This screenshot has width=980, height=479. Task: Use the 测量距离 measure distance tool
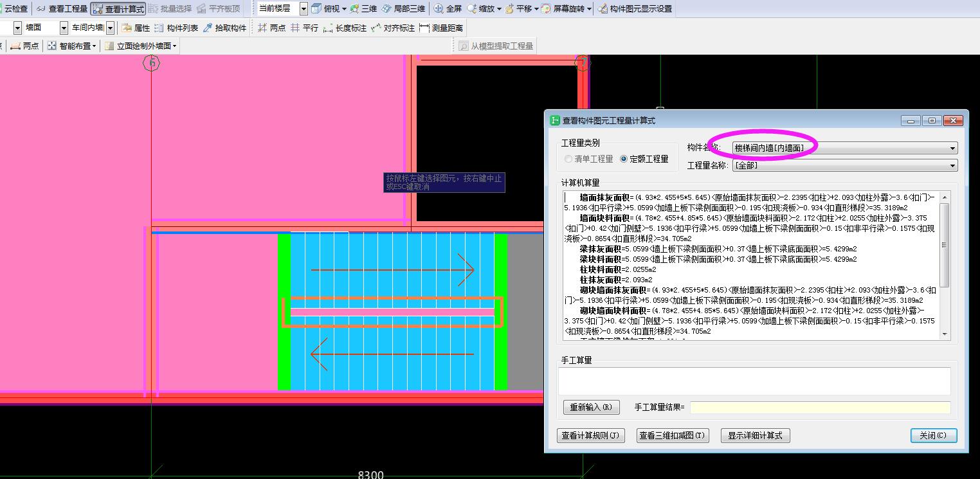pos(440,28)
